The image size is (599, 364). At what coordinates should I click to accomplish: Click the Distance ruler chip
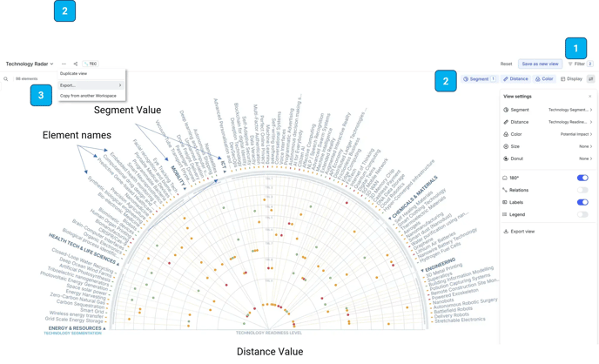coord(515,78)
